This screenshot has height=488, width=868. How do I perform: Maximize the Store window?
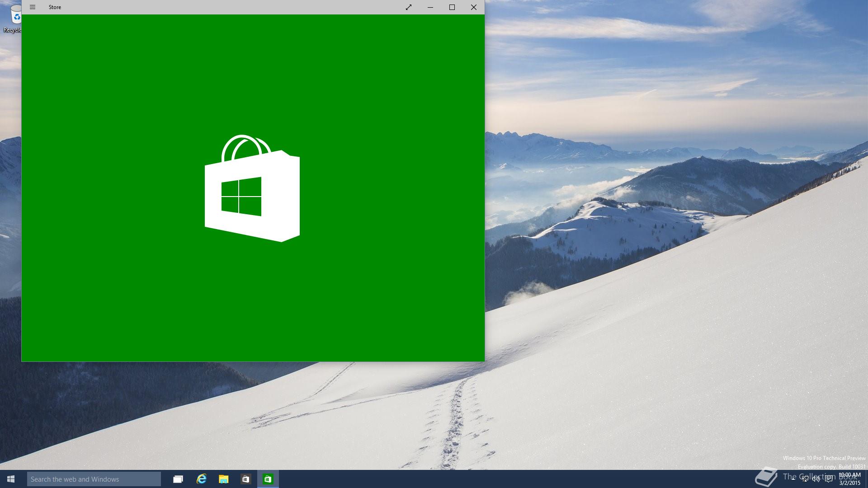452,7
